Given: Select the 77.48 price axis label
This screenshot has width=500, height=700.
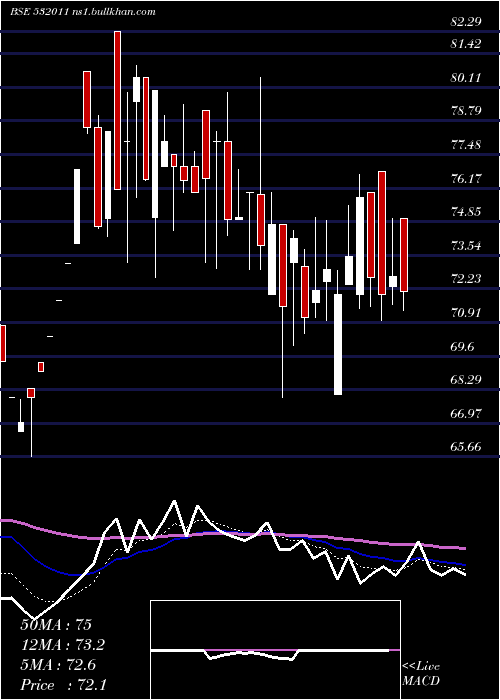Looking at the screenshot, I should point(466,145).
